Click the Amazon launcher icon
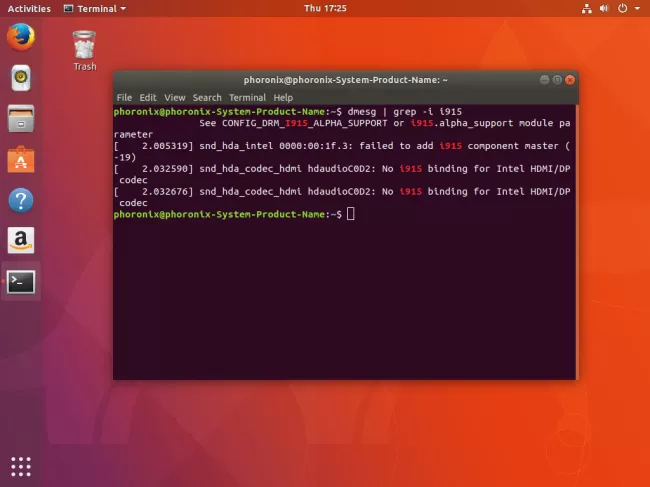The width and height of the screenshot is (650, 487). click(x=21, y=240)
